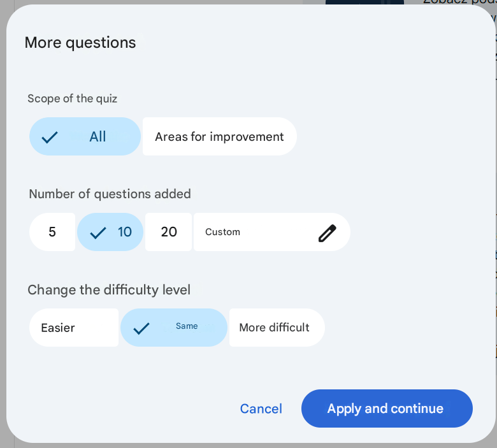The width and height of the screenshot is (497, 448).
Task: Pick 20 questions to add
Action: (169, 232)
